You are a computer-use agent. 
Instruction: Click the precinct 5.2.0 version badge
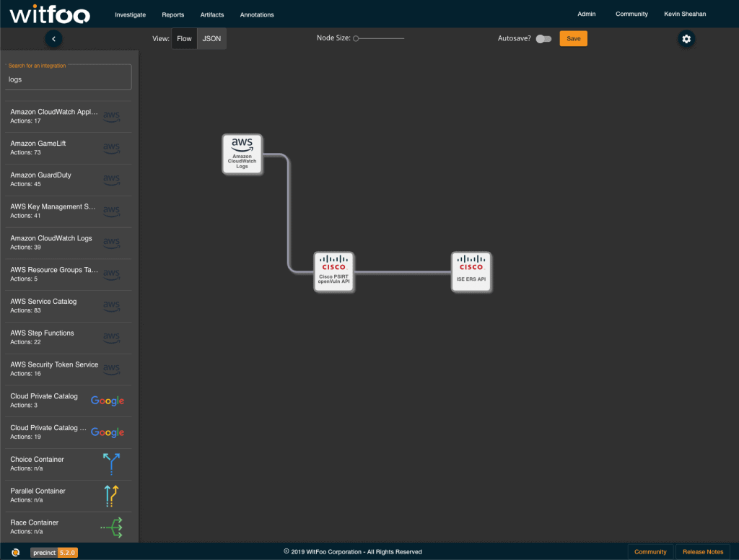[x=54, y=553]
